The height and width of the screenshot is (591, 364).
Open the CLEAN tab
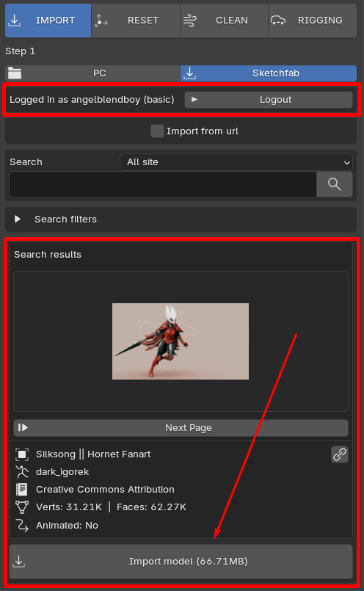[x=225, y=21]
